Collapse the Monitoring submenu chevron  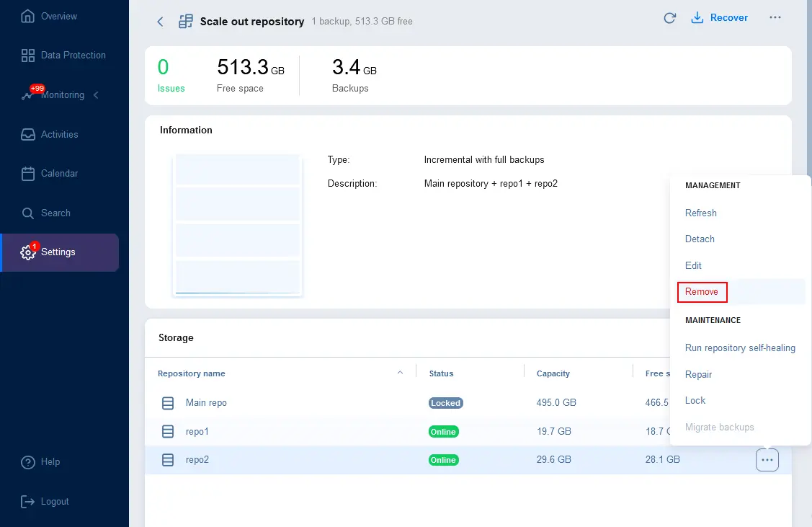(96, 95)
